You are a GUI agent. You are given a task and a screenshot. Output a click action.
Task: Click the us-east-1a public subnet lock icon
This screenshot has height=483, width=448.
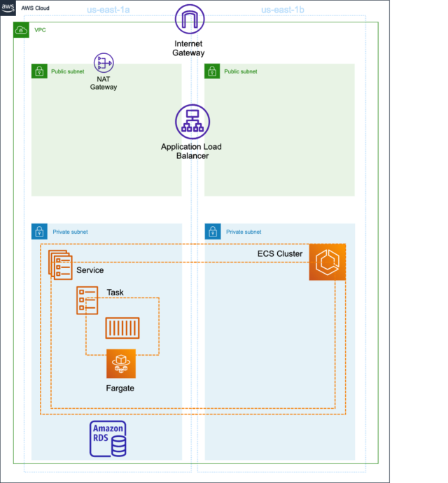39,71
